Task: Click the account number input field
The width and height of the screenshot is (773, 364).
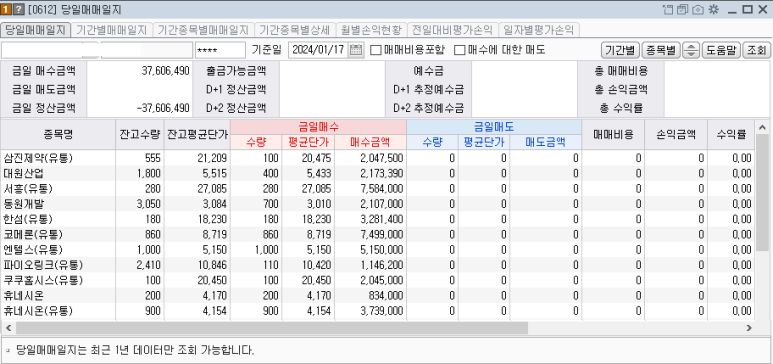Action: (x=50, y=50)
